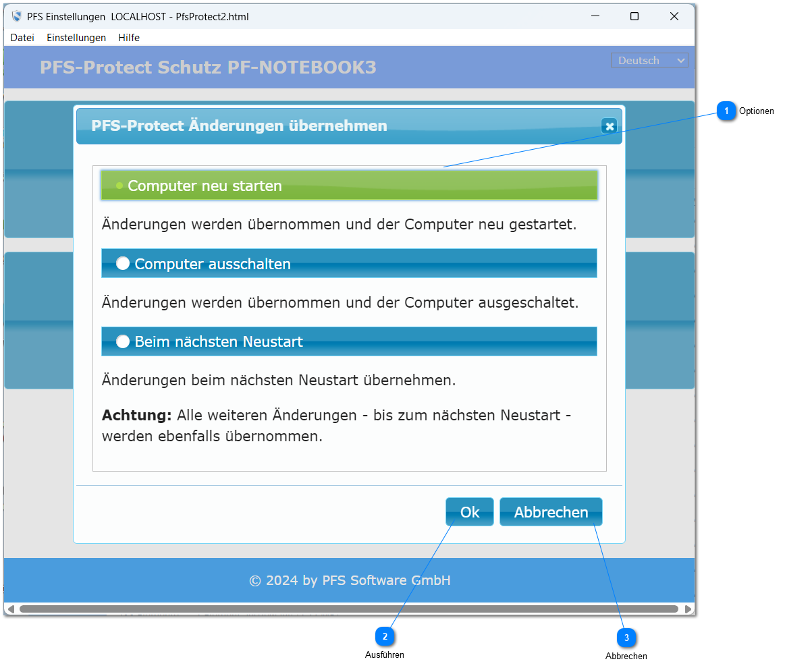Confirm changes with the Ok button
Image resolution: width=785 pixels, height=672 pixels.
pyautogui.click(x=469, y=511)
